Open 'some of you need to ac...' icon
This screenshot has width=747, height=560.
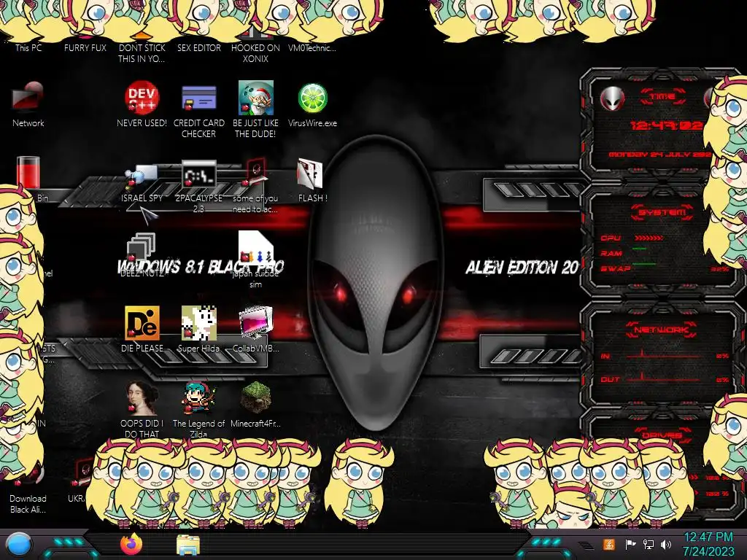tap(255, 174)
